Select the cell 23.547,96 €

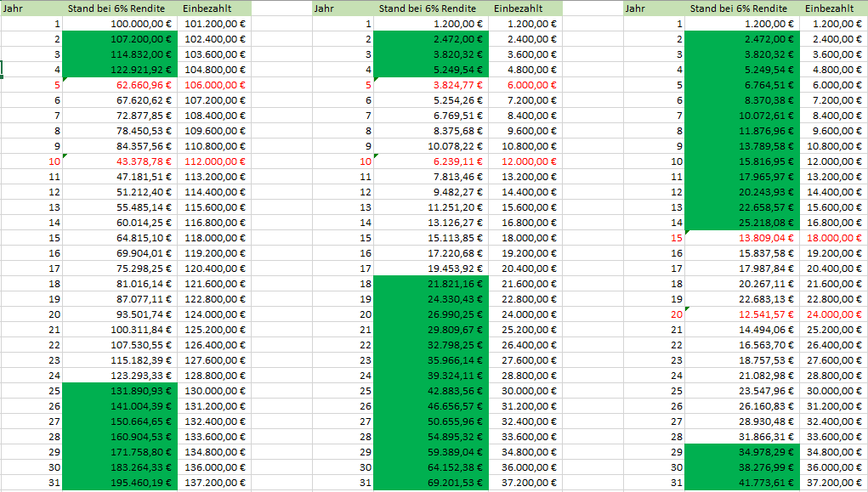click(x=742, y=391)
